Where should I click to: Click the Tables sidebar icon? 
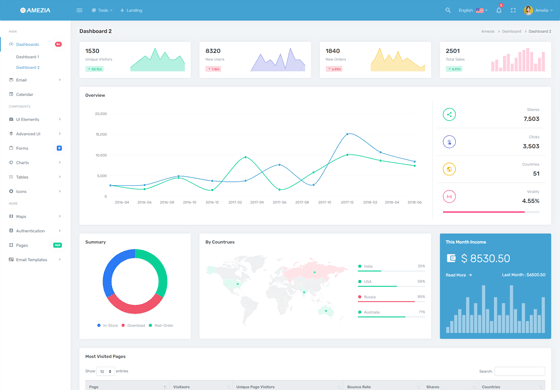pos(11,177)
